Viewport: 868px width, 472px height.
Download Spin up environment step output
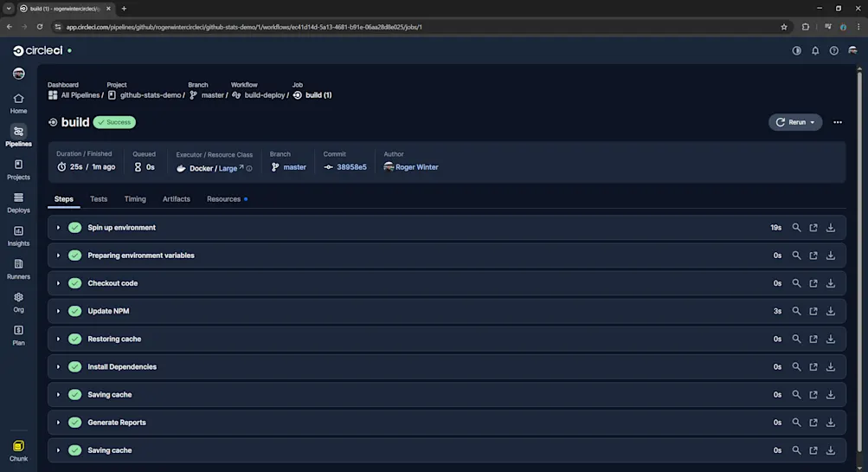pos(831,228)
